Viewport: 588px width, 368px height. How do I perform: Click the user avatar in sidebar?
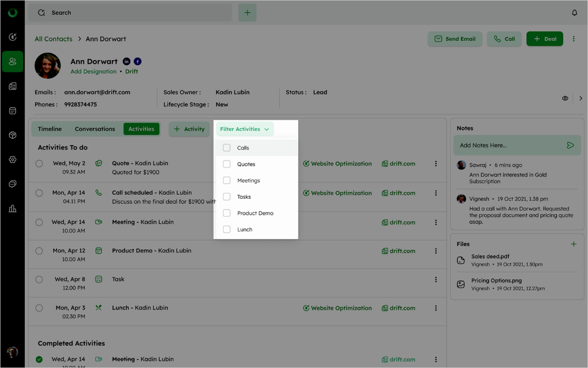point(12,352)
